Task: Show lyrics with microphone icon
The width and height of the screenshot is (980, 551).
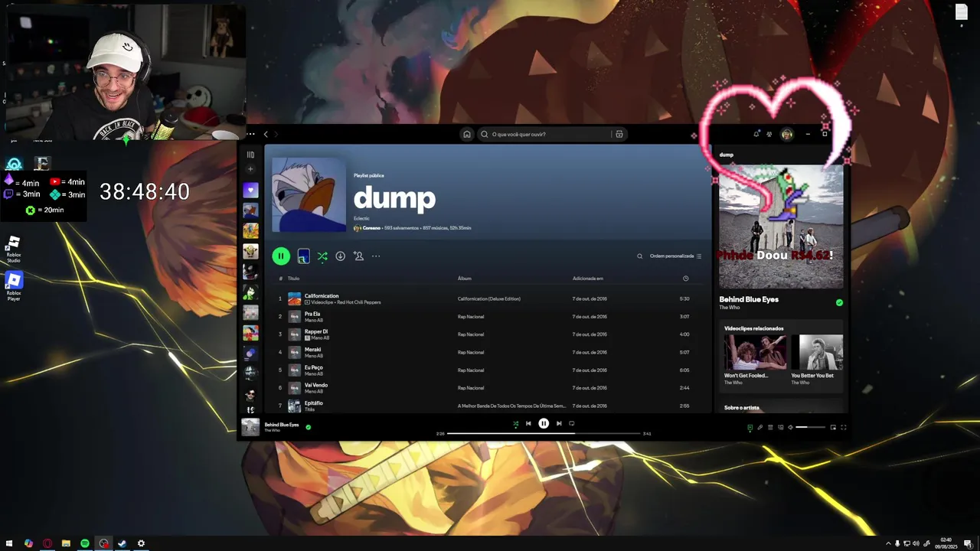Action: 760,427
